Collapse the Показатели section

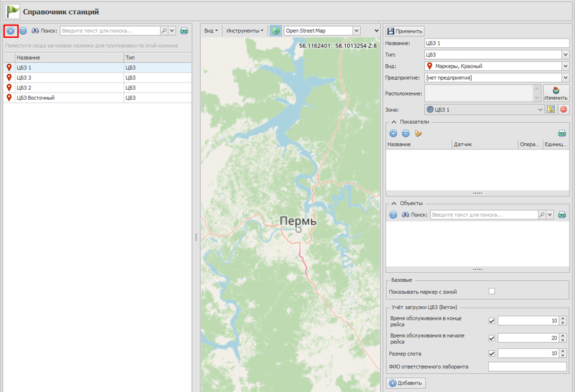[x=394, y=122]
